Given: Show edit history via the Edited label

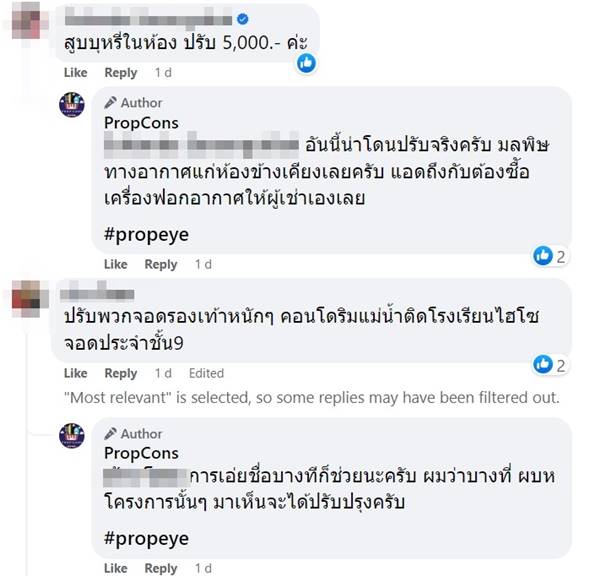Looking at the screenshot, I should 206,373.
